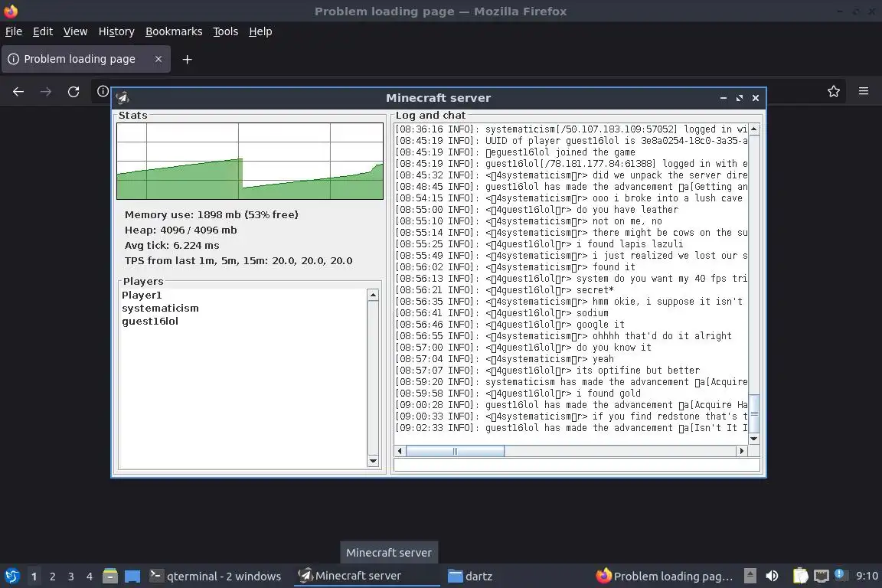Screen dimensions: 882x588
Task: Switch to workspace 3 in taskbar
Action: click(x=71, y=577)
